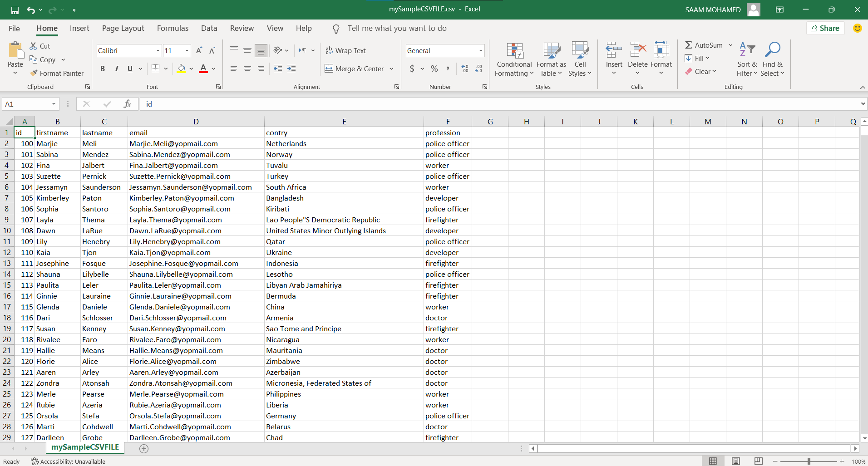
Task: Switch to the Page Layout tab
Action: pos(123,28)
